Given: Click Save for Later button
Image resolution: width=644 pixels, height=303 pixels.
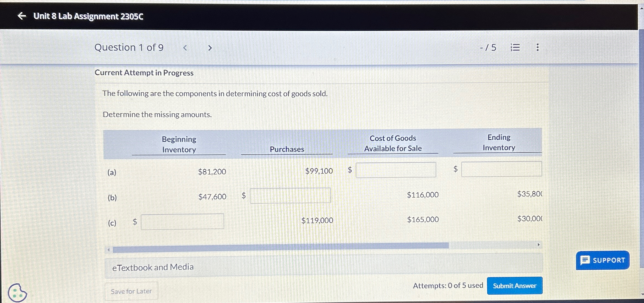Looking at the screenshot, I should point(131,291).
